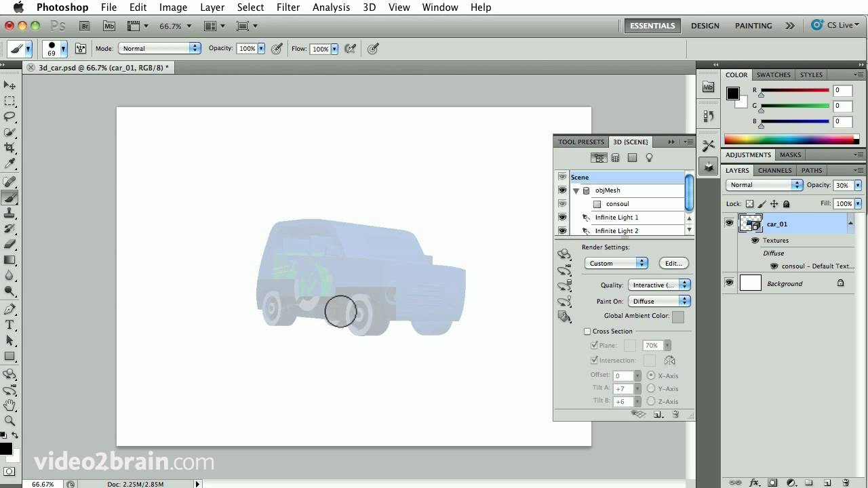The image size is (868, 488).
Task: Enable the Cross Section checkbox
Action: tap(587, 331)
